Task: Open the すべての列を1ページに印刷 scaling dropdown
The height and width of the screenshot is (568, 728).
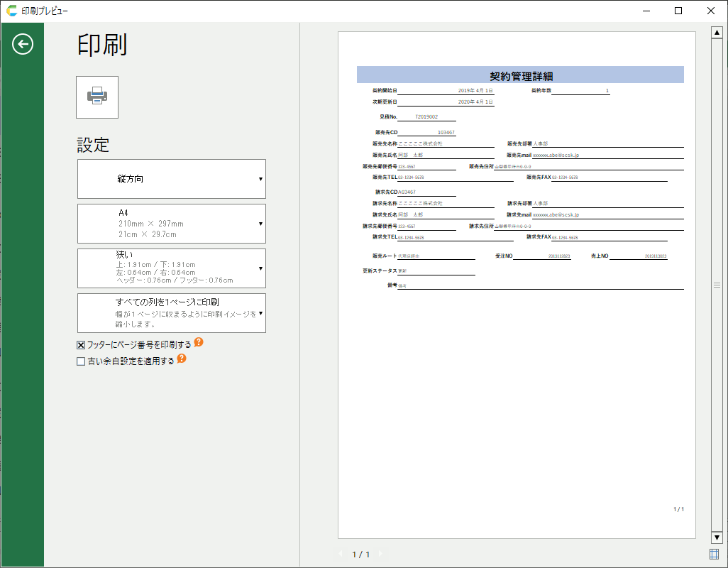Action: click(171, 313)
